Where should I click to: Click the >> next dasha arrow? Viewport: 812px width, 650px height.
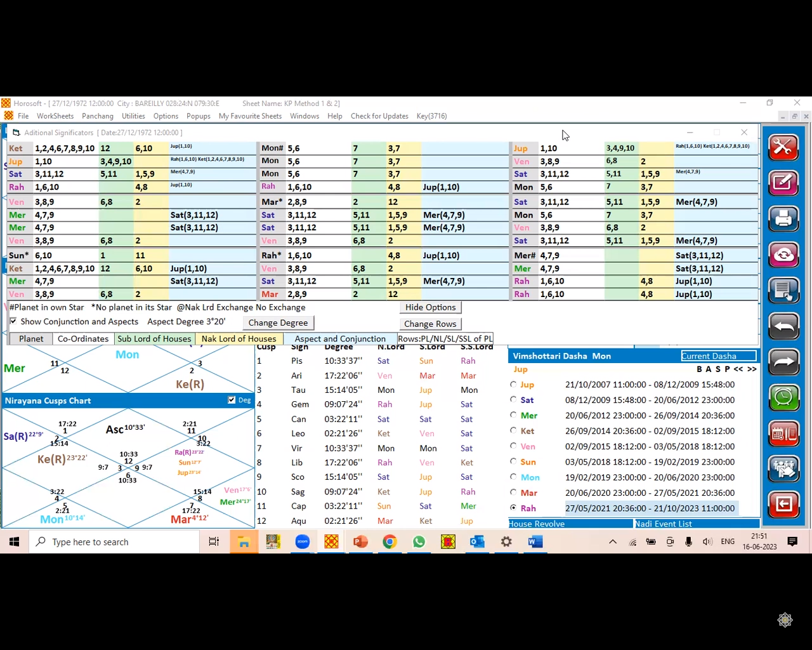click(752, 369)
